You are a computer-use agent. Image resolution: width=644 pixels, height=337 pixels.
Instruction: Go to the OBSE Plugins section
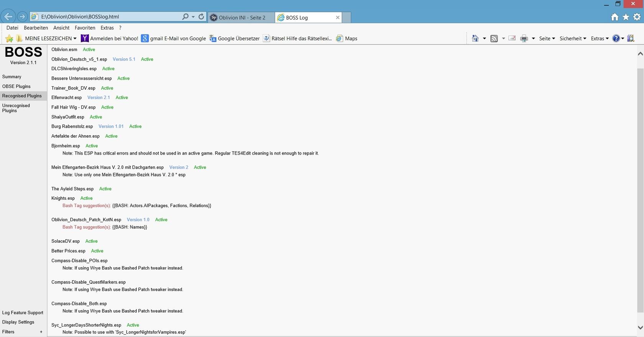[16, 86]
